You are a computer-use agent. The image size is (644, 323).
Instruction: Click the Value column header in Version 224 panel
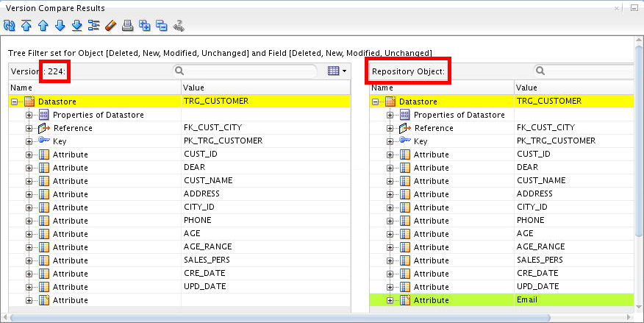[x=265, y=88]
